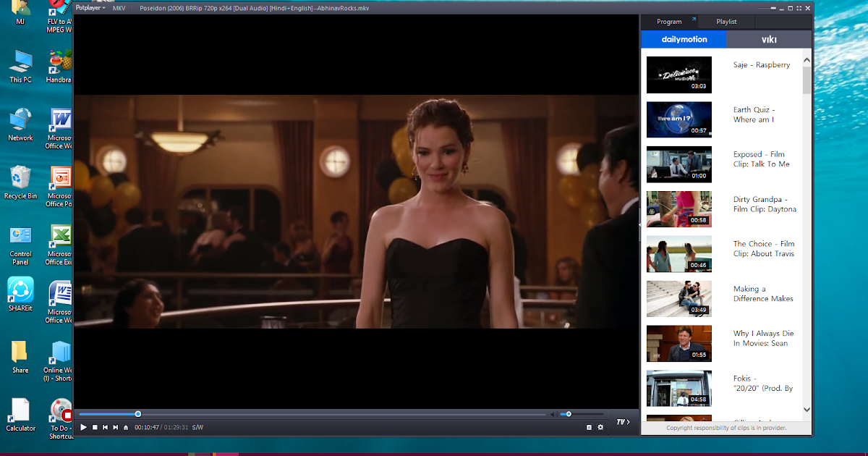Open the Recycle Bin desktop icon
The width and height of the screenshot is (868, 456).
[x=20, y=182]
